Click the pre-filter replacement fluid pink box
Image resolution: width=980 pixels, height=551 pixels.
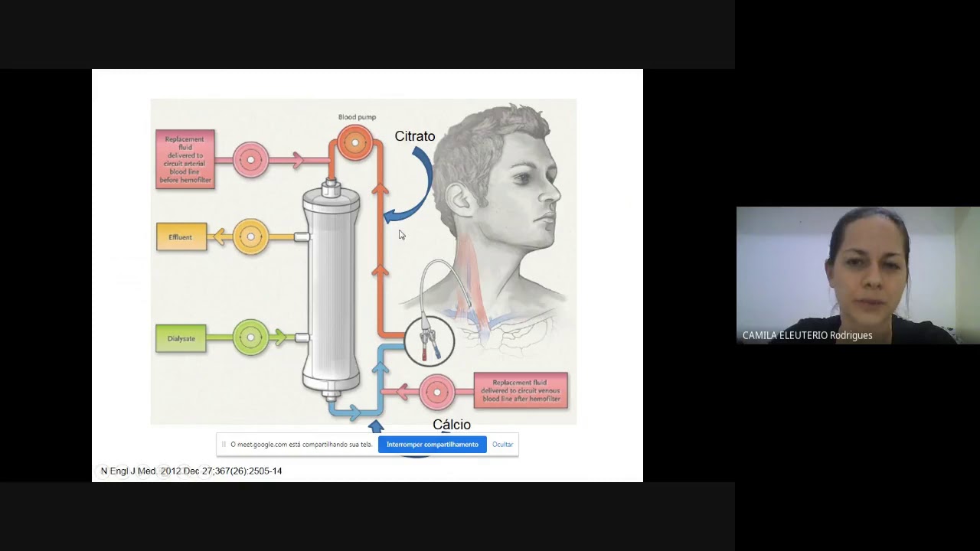(185, 159)
